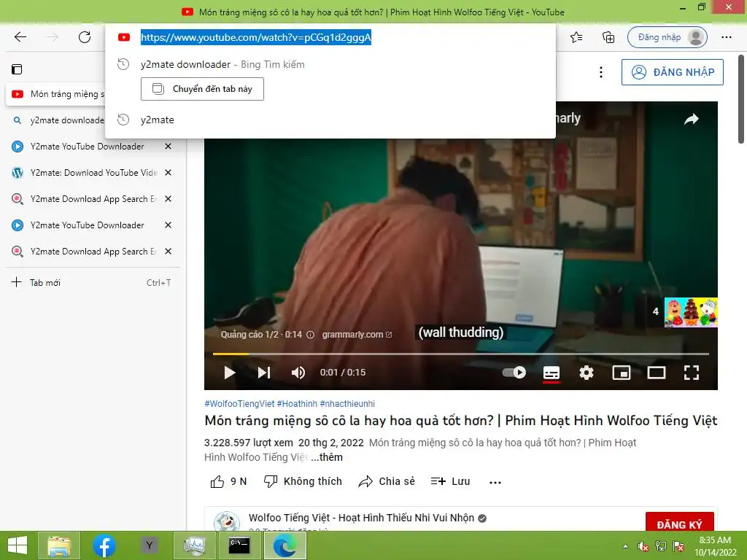Choose the 'y2mate' history suggestion

click(x=158, y=120)
